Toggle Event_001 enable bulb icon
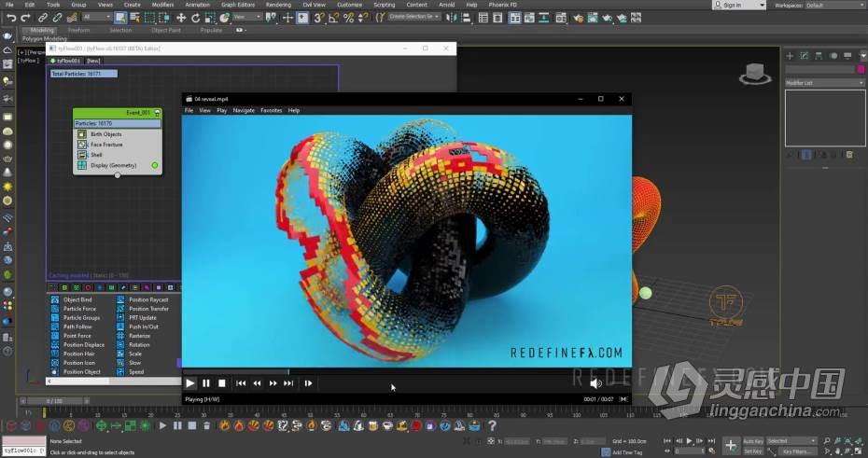 (157, 113)
